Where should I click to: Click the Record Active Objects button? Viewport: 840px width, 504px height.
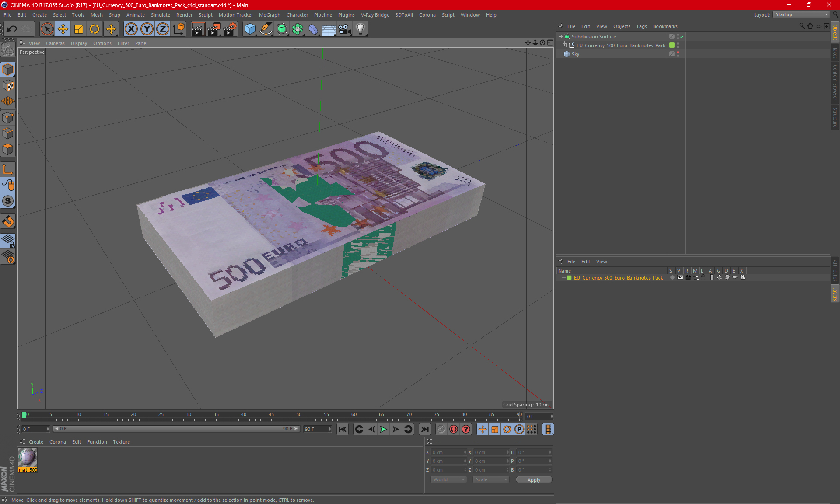pos(441,429)
